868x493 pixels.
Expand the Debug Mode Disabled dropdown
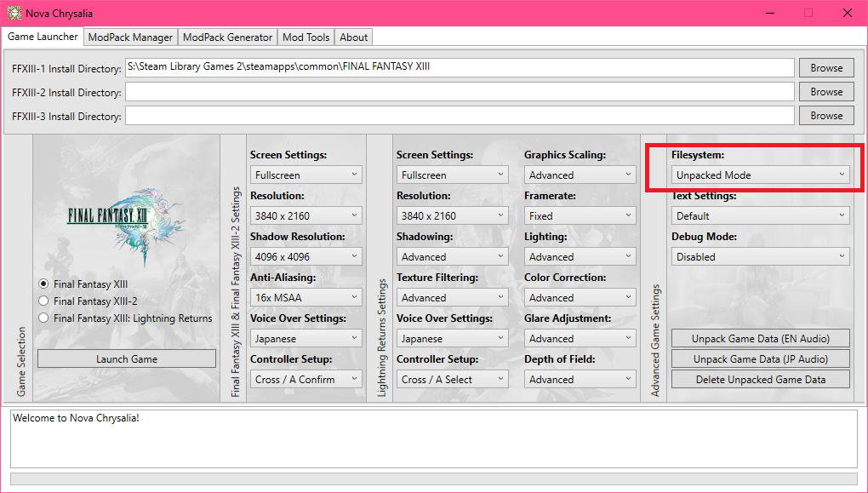click(761, 257)
